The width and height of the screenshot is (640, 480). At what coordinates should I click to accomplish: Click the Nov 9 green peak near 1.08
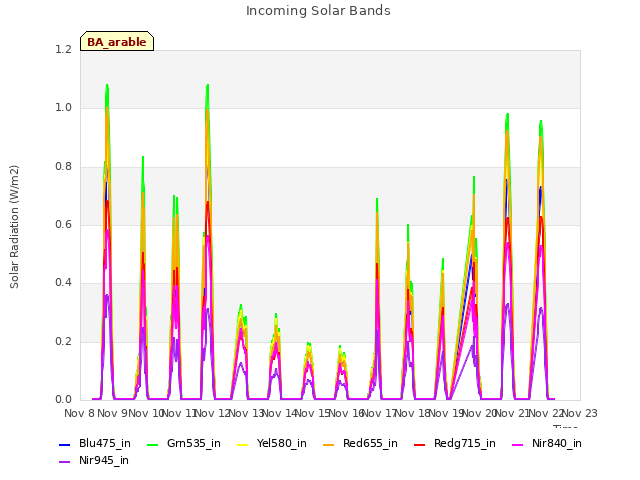pyautogui.click(x=107, y=86)
